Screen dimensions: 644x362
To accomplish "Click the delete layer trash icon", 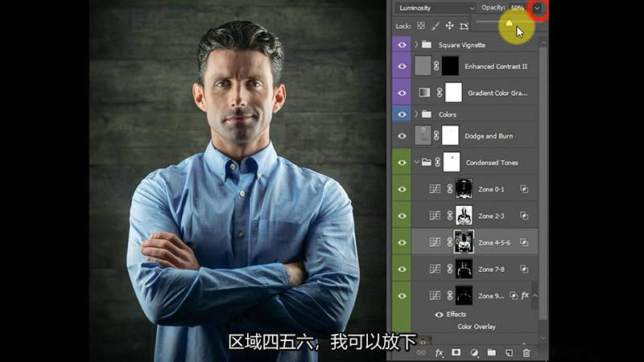I will point(526,352).
